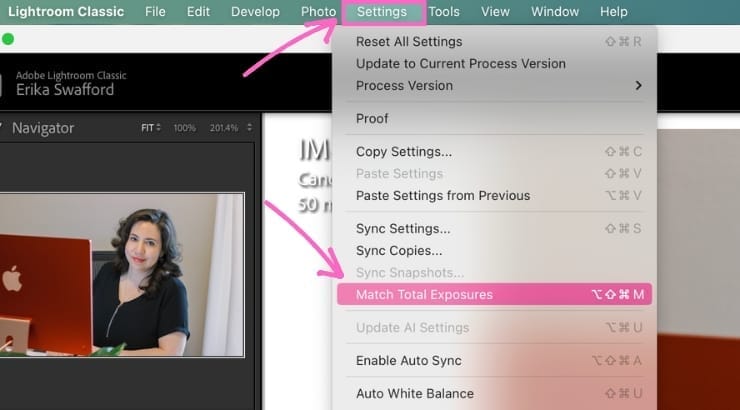Choose the Proof menu item

coord(495,118)
